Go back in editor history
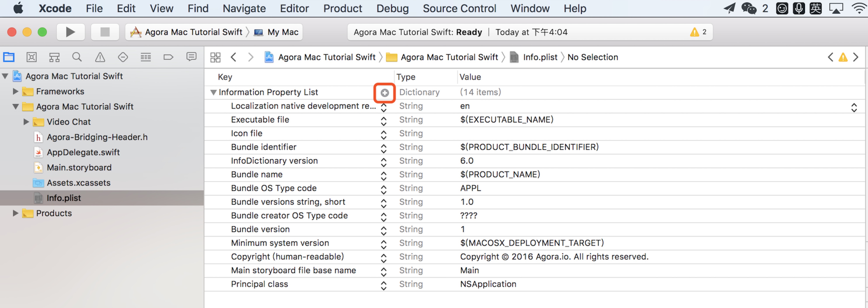 pyautogui.click(x=233, y=57)
